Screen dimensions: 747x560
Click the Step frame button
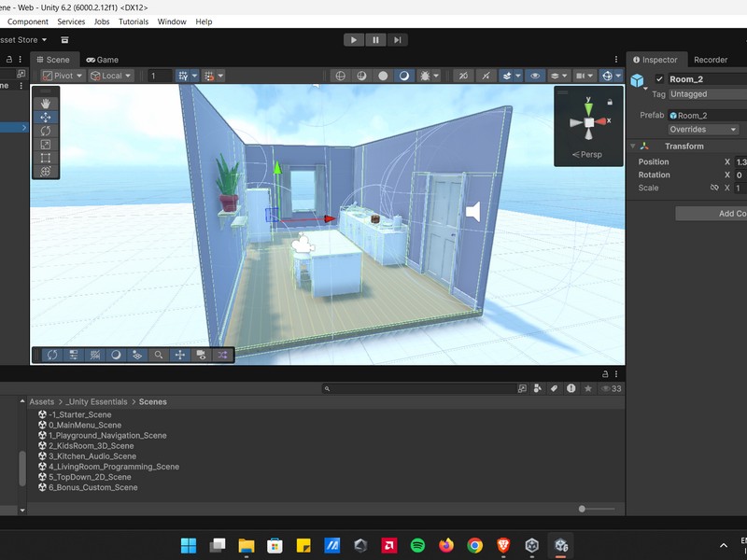[398, 39]
